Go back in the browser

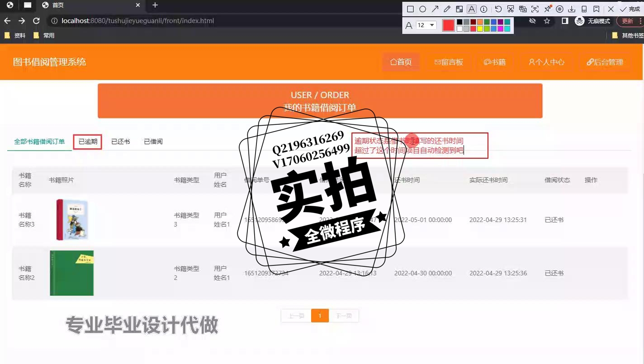[7, 21]
